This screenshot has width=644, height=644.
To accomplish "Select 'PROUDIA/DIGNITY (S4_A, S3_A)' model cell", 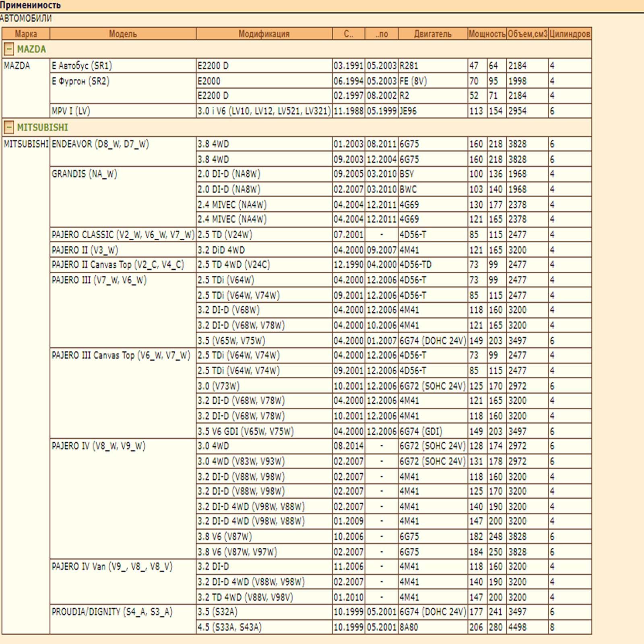I will (123, 619).
